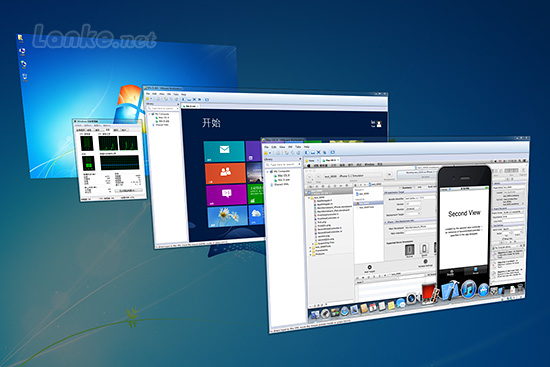Open the People tile on Start screen
This screenshot has width=550, height=367.
point(225,173)
